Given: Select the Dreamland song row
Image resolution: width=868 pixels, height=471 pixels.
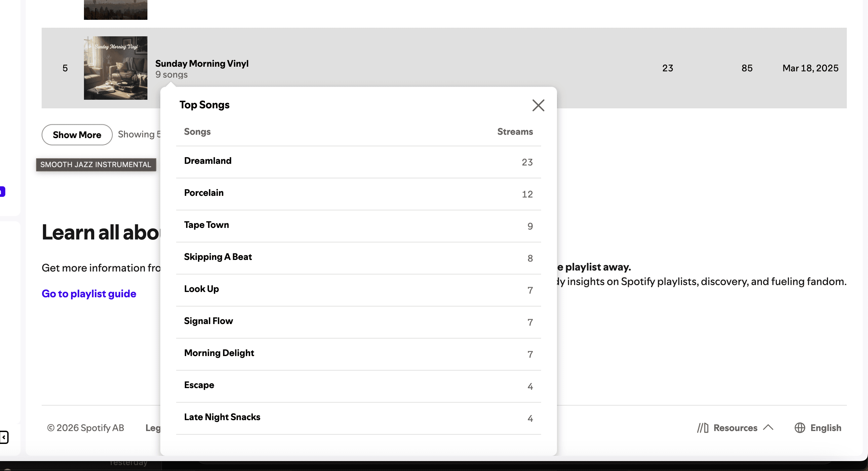Looking at the screenshot, I should pyautogui.click(x=208, y=161).
